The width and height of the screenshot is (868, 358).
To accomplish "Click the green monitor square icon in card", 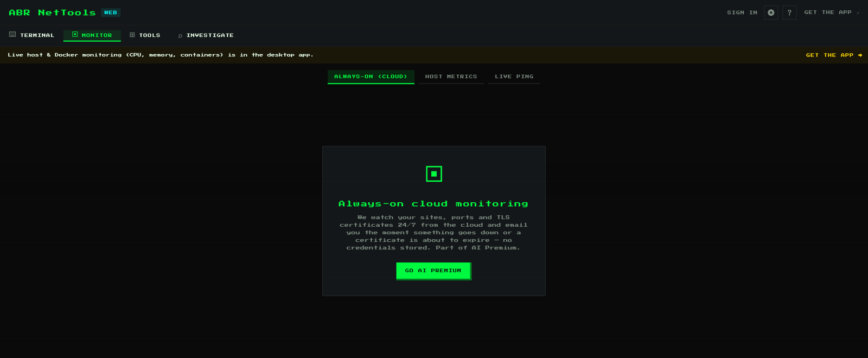I will click(x=434, y=174).
